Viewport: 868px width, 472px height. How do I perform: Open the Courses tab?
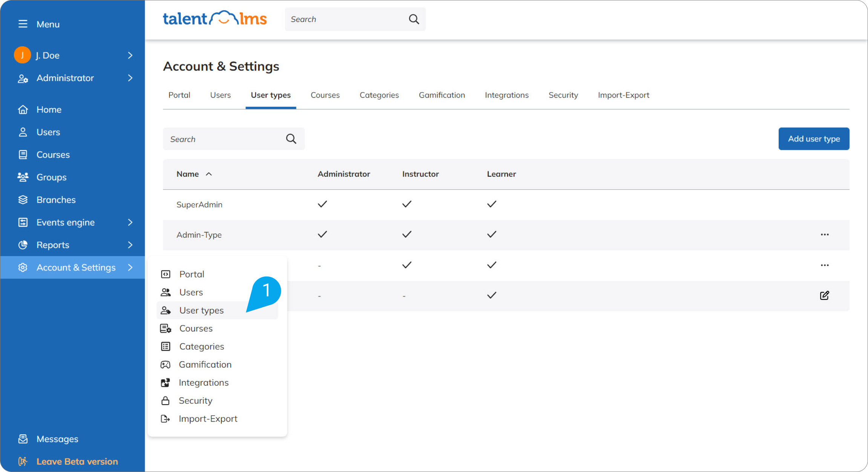[x=325, y=95]
